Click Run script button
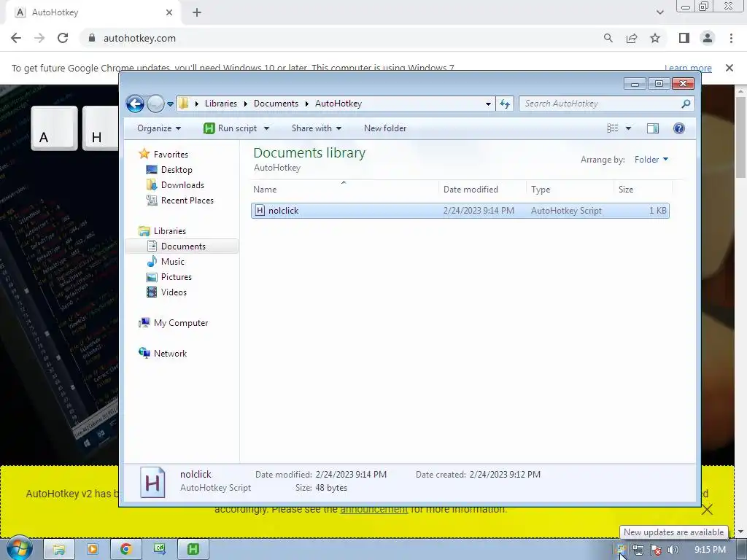Screen dimensions: 747x560 pyautogui.click(x=231, y=128)
